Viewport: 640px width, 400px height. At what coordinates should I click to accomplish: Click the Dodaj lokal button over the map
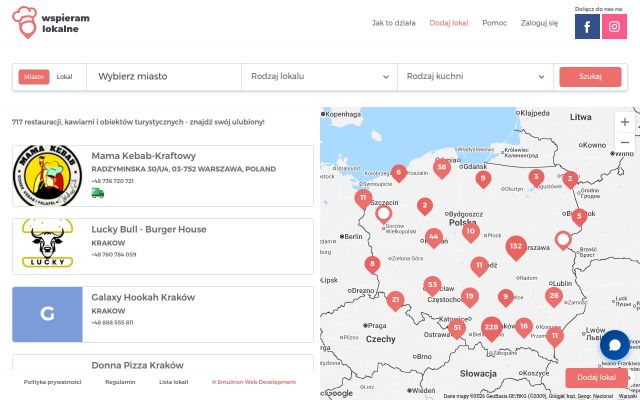[x=596, y=378]
